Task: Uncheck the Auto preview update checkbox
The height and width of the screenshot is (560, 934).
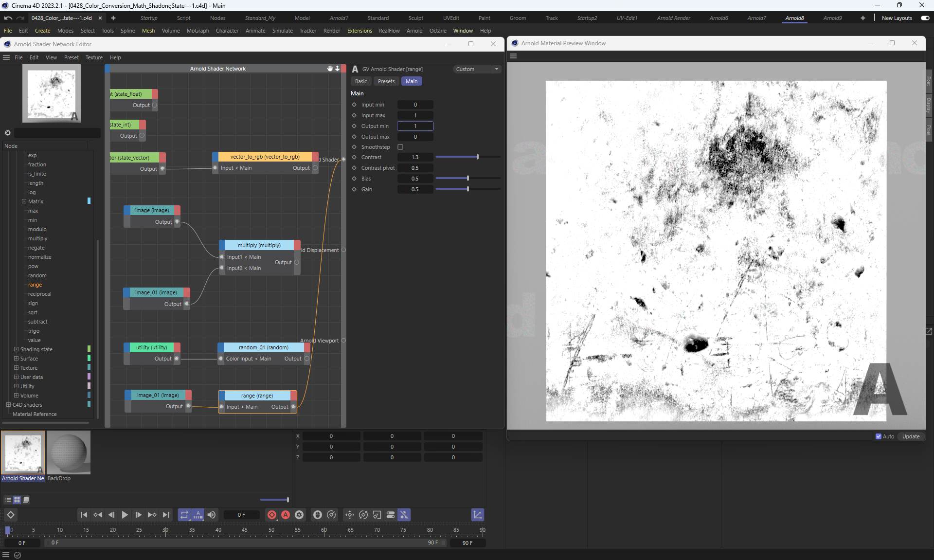Action: [879, 436]
